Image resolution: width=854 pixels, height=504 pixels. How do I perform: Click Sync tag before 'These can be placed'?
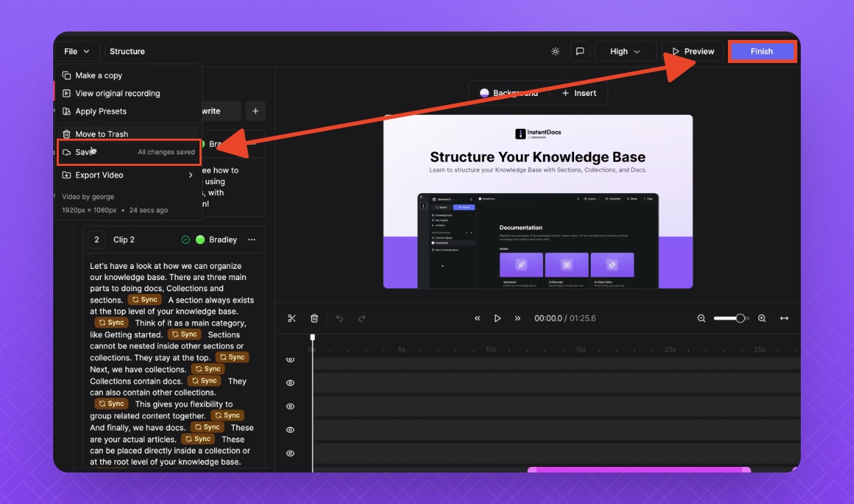[198, 439]
